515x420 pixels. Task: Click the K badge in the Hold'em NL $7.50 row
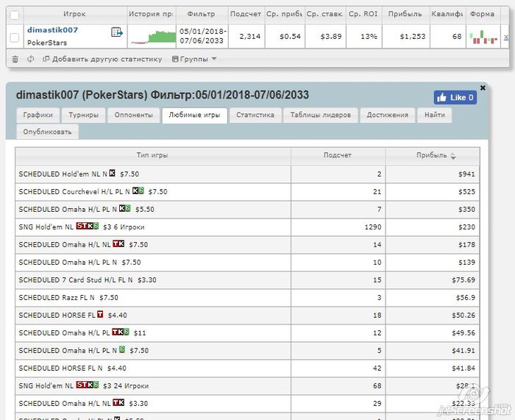click(x=113, y=173)
